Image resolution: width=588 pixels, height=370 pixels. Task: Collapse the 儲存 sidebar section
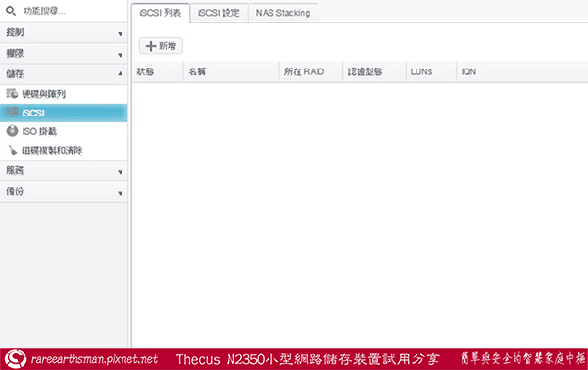pos(64,74)
